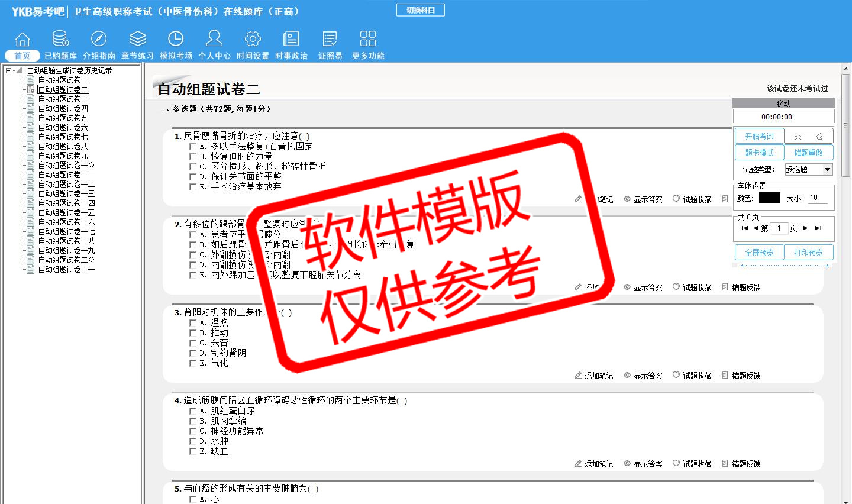
Task: Open the 介绍指南 compass icon
Action: point(99,40)
